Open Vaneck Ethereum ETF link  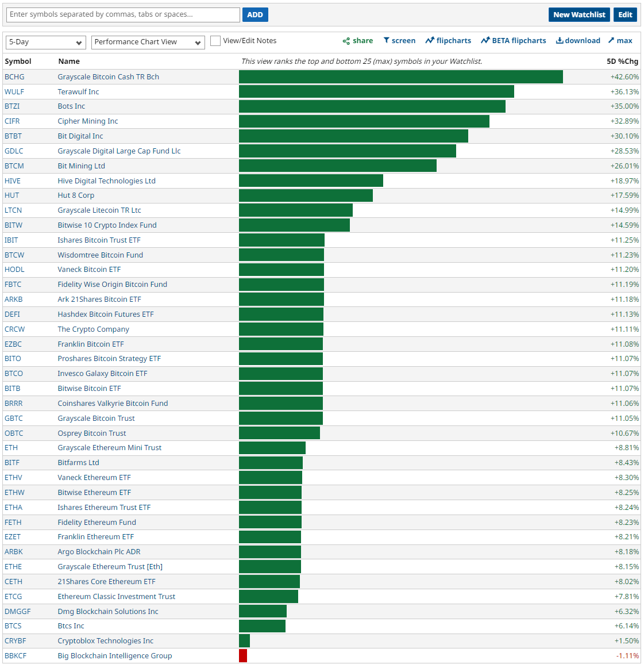(x=94, y=478)
